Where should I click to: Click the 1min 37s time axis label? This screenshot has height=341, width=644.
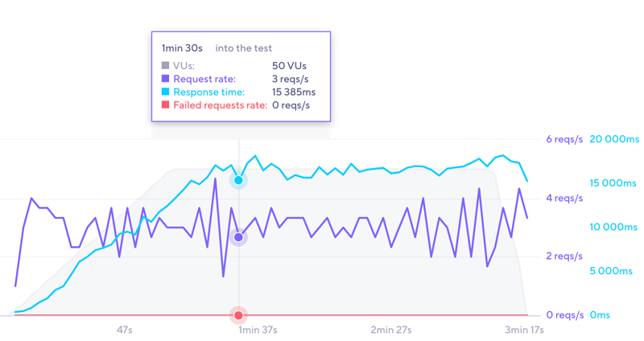click(x=258, y=330)
